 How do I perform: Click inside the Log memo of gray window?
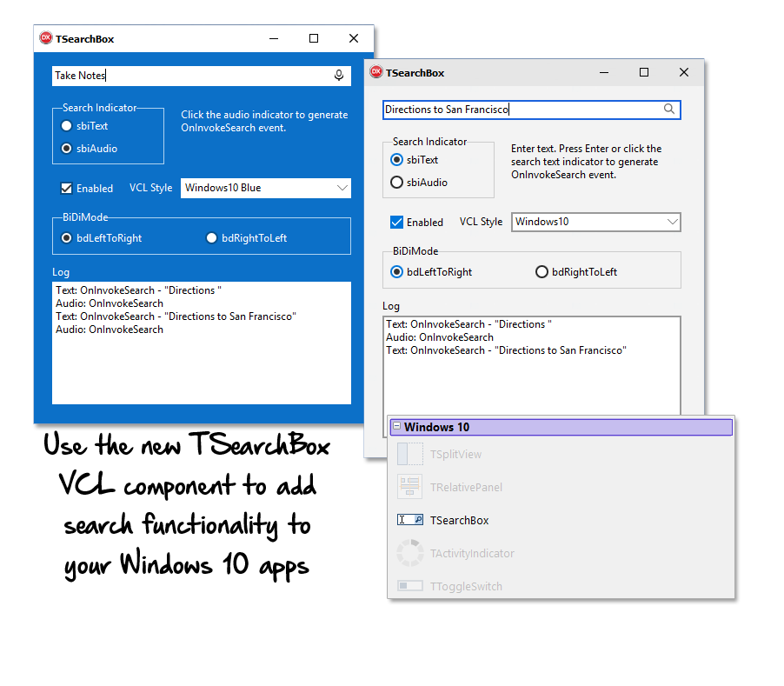point(531,365)
